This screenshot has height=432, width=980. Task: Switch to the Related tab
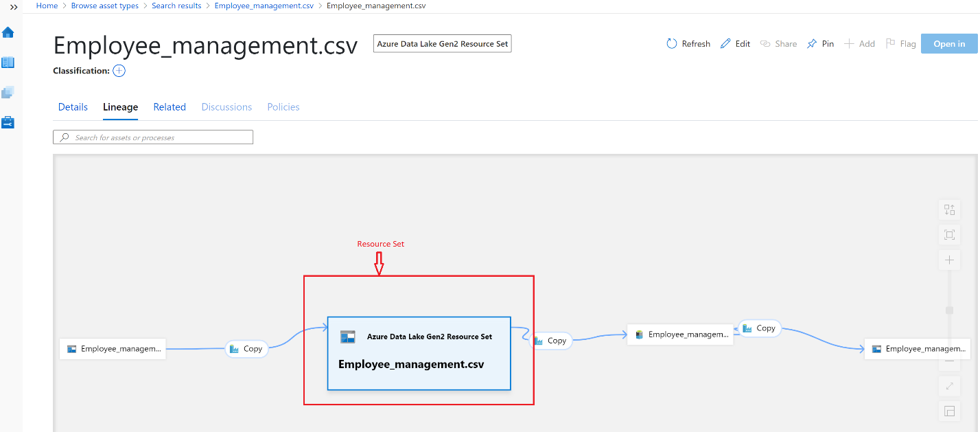click(x=170, y=107)
